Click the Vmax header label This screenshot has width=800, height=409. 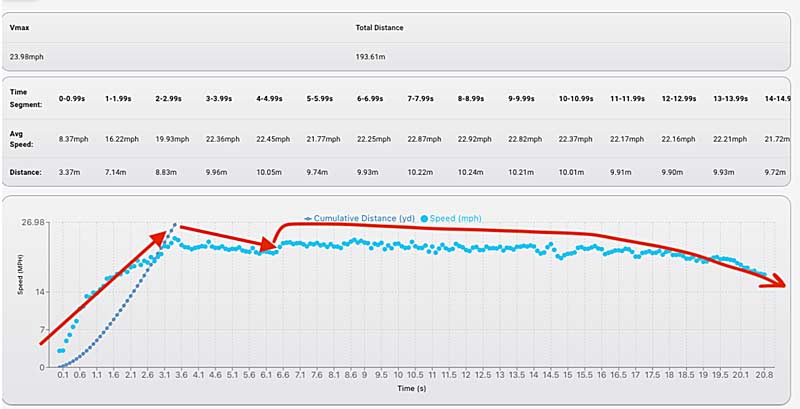(x=19, y=28)
